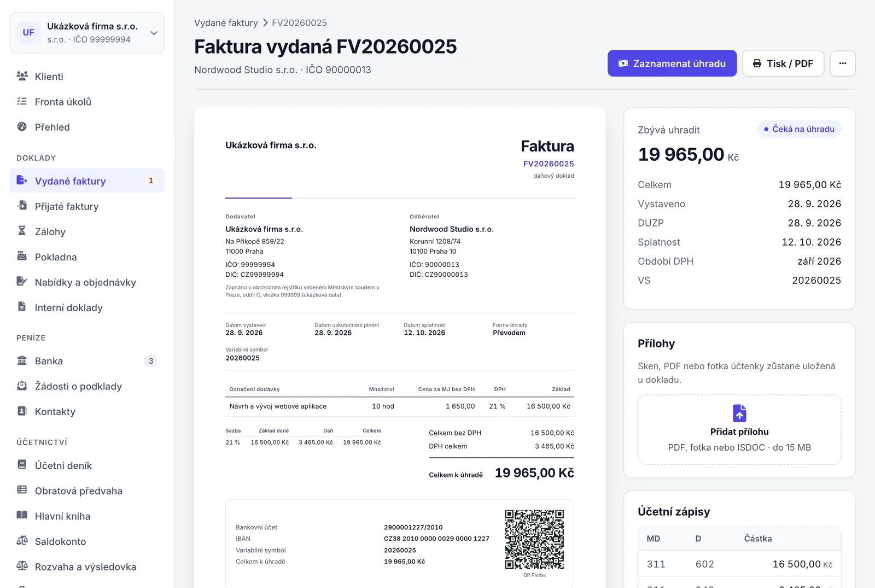Open Účetní deník
875x588 pixels.
tap(87, 465)
